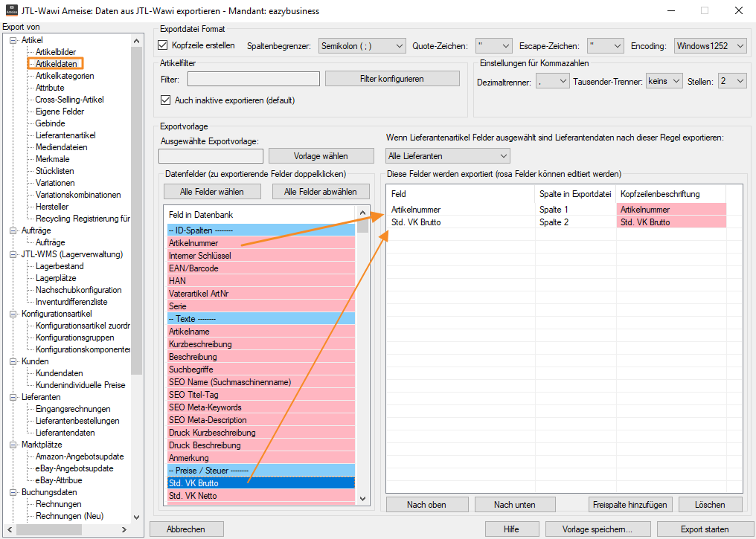Click Alle Felder wählen button
Viewport: 756px width, 539px height.
click(212, 192)
